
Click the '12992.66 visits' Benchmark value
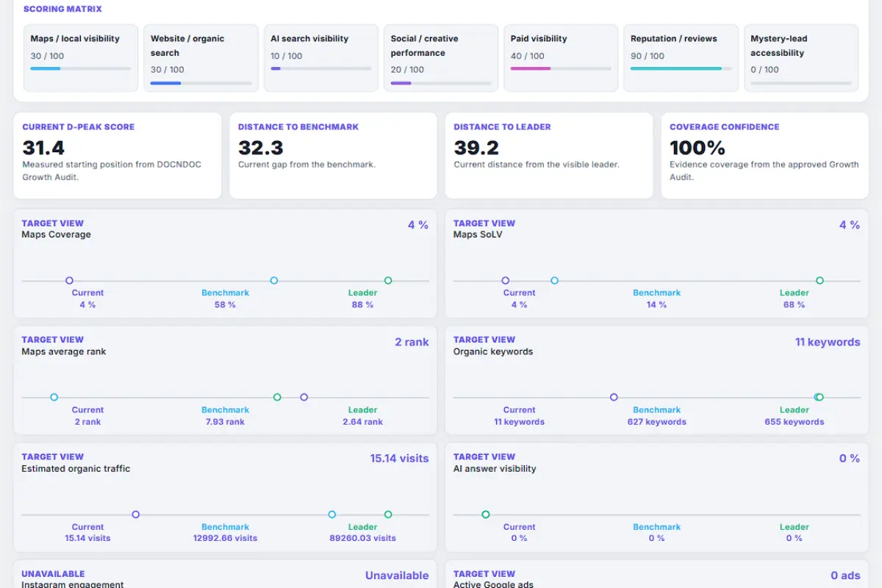point(225,538)
